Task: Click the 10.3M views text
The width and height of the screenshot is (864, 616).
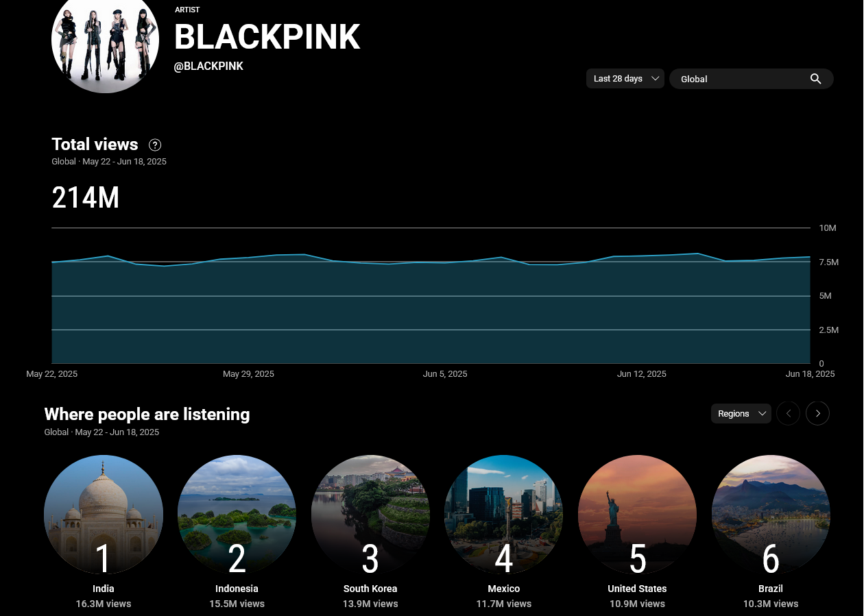Action: click(x=771, y=604)
